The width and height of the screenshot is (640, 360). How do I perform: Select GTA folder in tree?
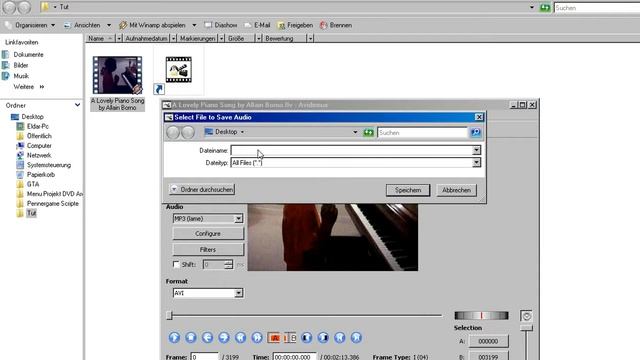[x=33, y=184]
